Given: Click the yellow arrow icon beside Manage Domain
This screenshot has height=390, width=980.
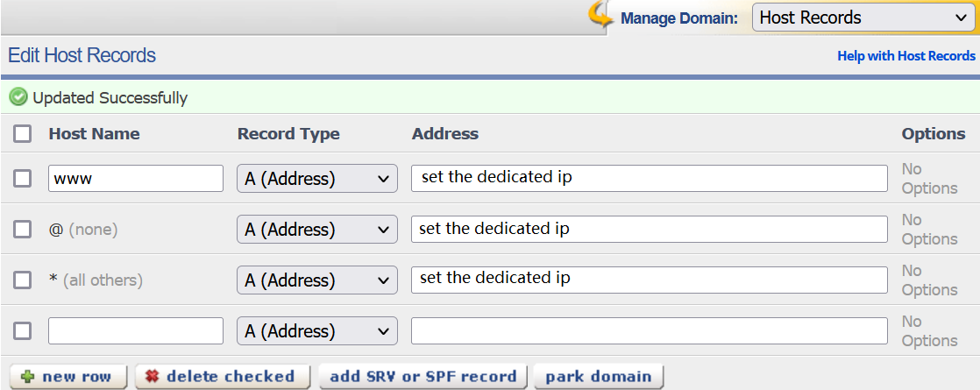Looking at the screenshot, I should 600,15.
